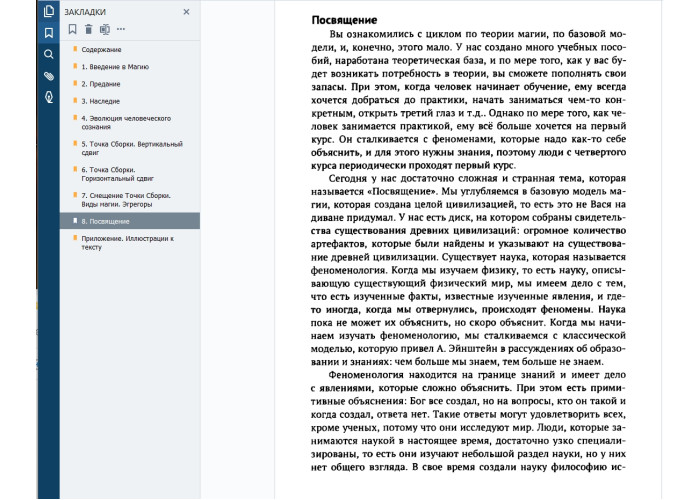This screenshot has width=700, height=500.
Task: Navigate to 4. Эволюция человеческого сознания
Action: (126, 122)
